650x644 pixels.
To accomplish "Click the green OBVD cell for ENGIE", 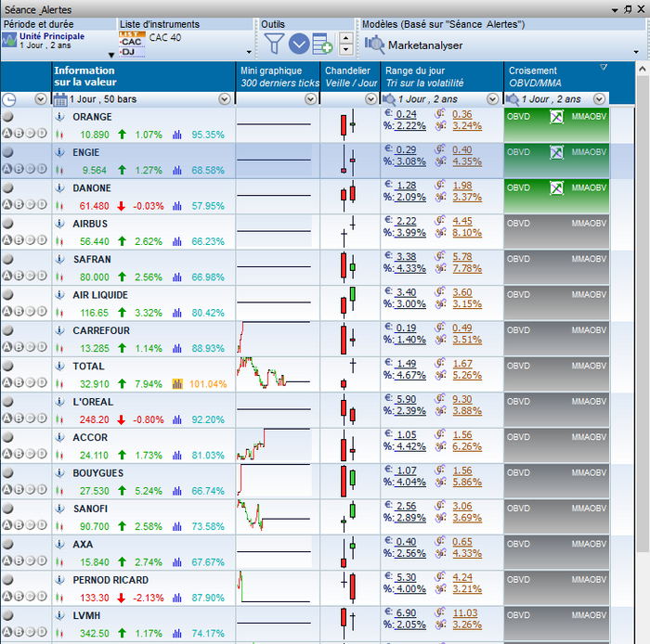I will pyautogui.click(x=557, y=161).
